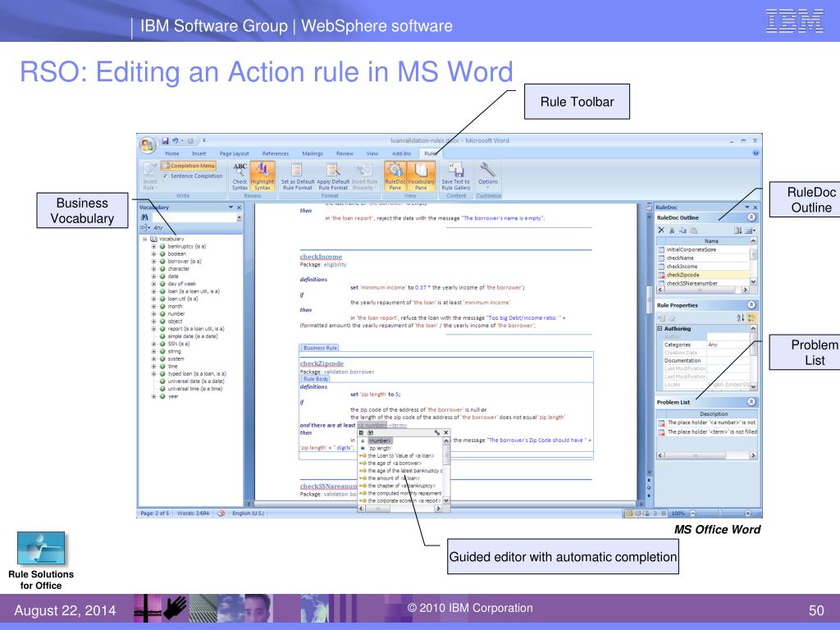Open the Vocabulary search field dropdown arrow
Screen dimensions: 840x630
point(239,218)
